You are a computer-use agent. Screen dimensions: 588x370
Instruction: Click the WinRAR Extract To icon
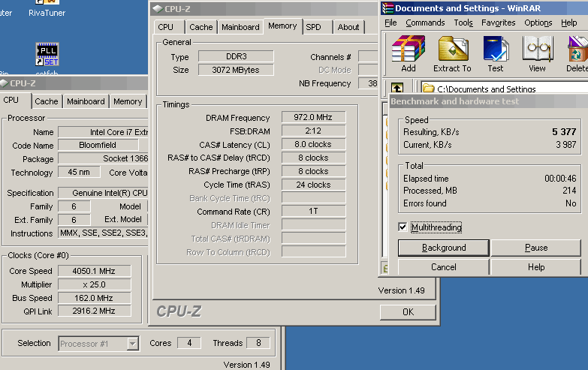[x=453, y=49]
